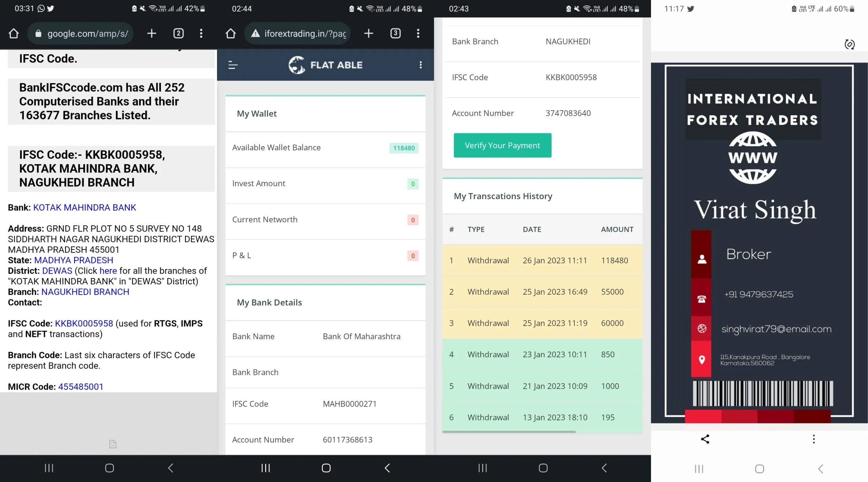
Task: Tap the email globe icon on the card
Action: click(x=702, y=328)
